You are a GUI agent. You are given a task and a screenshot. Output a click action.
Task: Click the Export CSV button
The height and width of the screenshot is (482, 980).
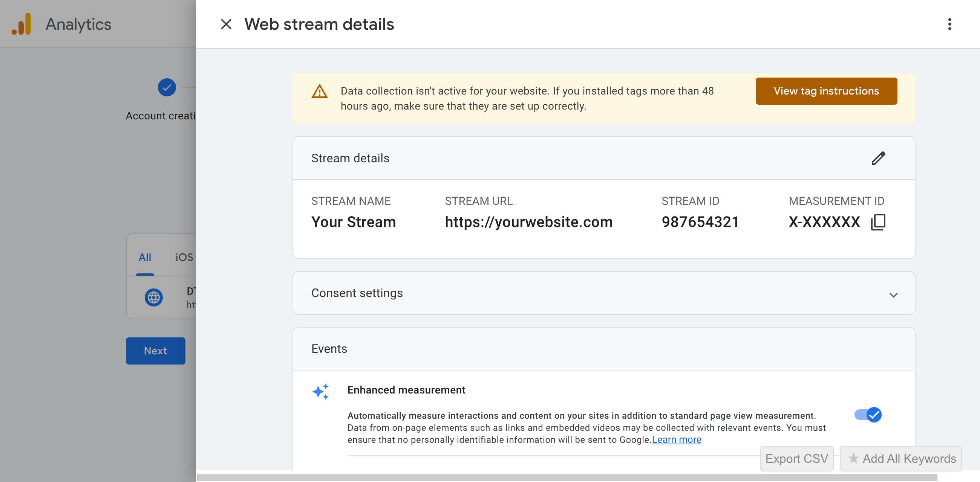797,458
